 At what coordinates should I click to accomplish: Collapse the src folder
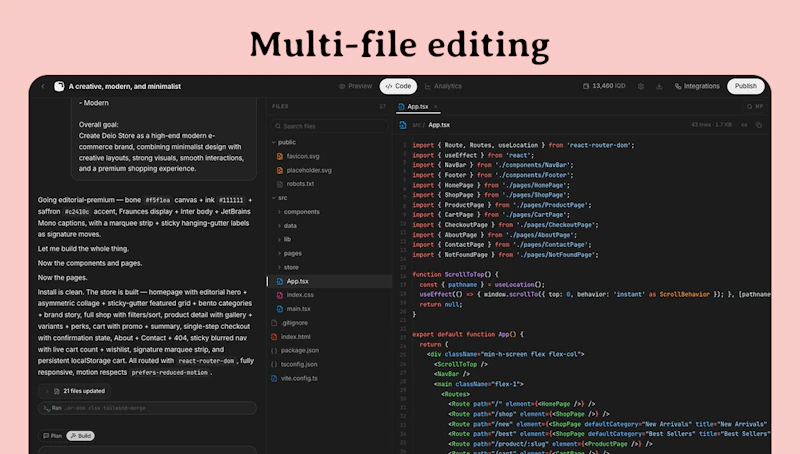(279, 198)
